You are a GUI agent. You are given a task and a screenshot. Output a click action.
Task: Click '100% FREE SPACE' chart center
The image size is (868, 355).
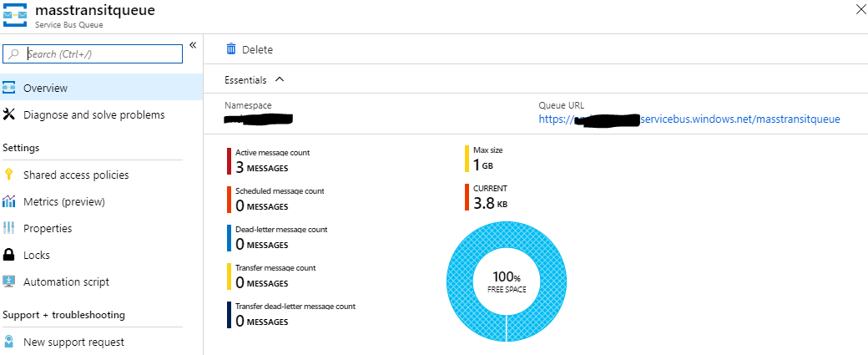tap(507, 281)
